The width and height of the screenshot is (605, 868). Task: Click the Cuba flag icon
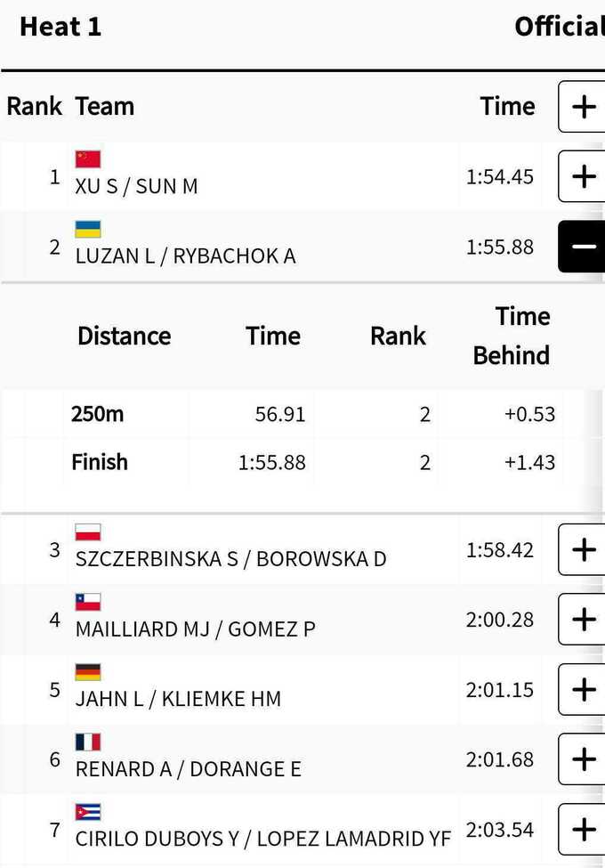(88, 812)
